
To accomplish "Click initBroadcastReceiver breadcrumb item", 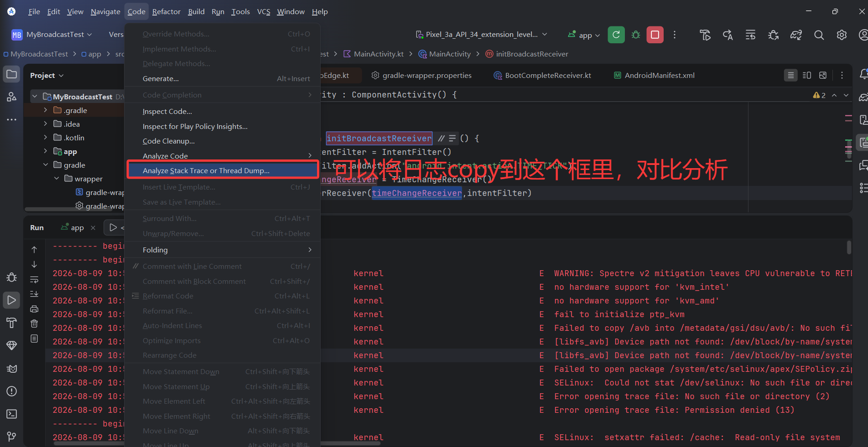I will click(527, 54).
